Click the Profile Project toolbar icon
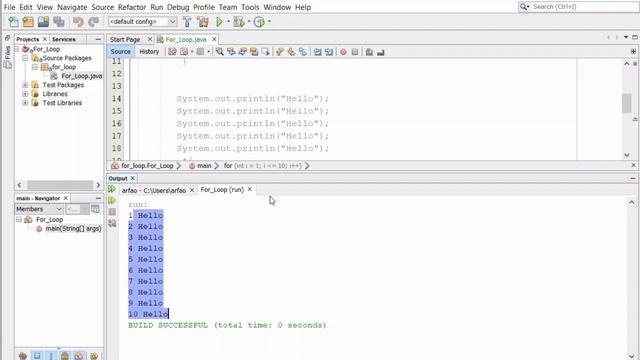This screenshot has height=360, width=640. click(x=259, y=22)
